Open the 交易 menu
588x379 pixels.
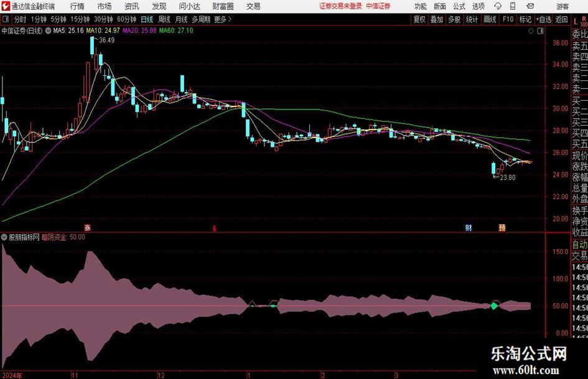(x=253, y=6)
